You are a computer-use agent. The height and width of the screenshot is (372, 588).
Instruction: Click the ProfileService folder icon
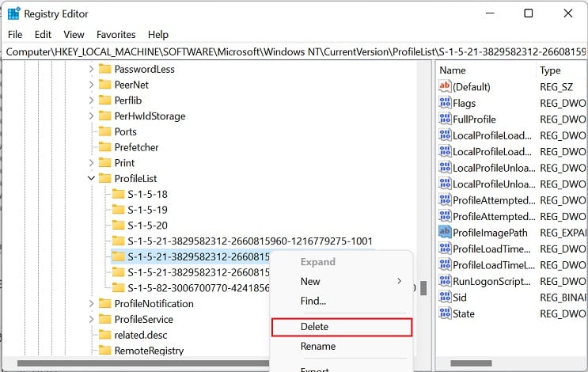105,319
